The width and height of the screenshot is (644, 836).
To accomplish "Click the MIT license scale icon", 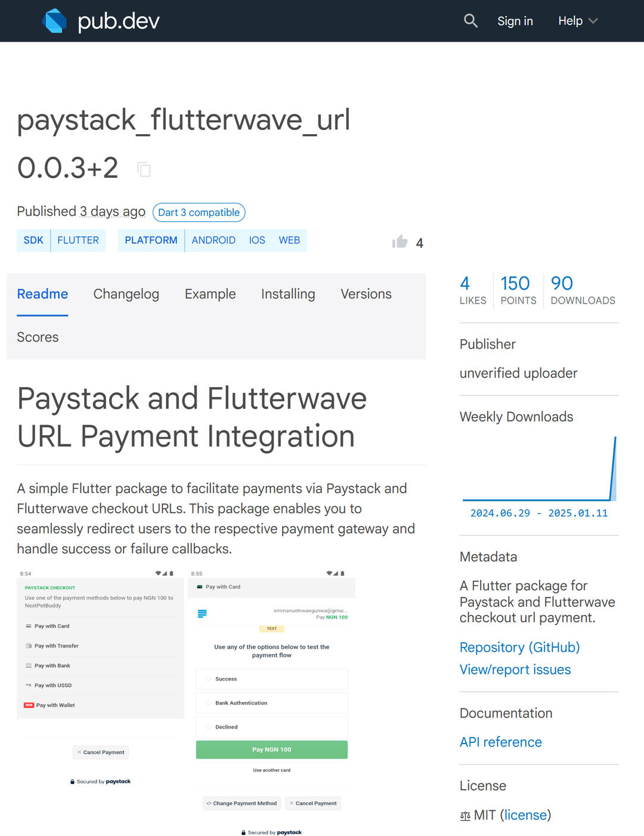I will [x=465, y=816].
